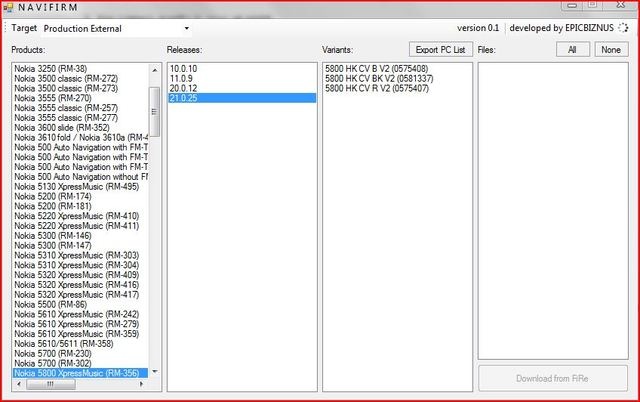This screenshot has width=640, height=402.
Task: Choose variant 5800 HK CV R V2 (0575407)
Action: [x=377, y=88]
